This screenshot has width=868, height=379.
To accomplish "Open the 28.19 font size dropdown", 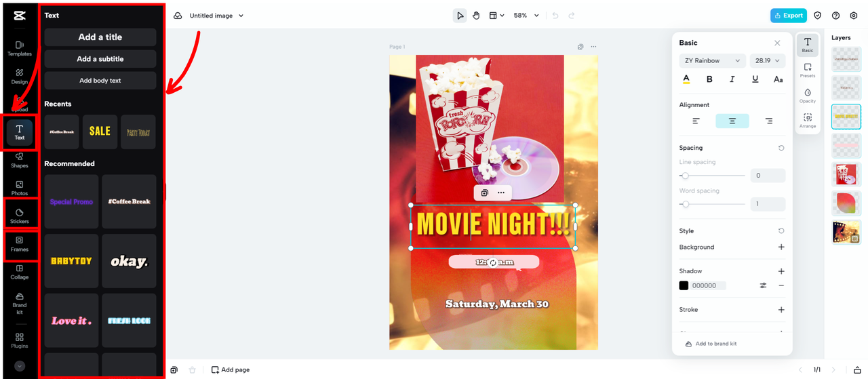I will pyautogui.click(x=768, y=60).
